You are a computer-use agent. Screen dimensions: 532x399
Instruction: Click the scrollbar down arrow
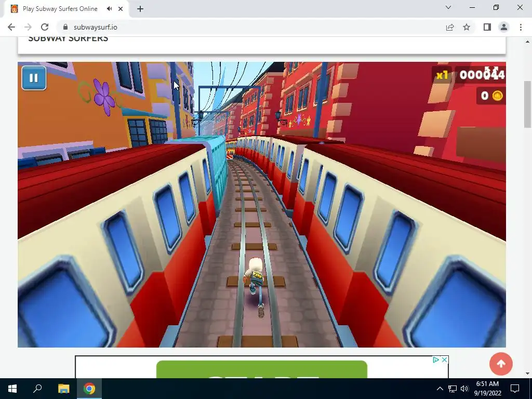527,374
